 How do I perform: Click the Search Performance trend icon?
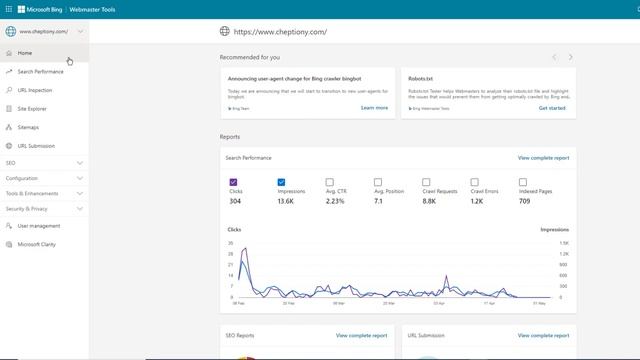point(9,71)
